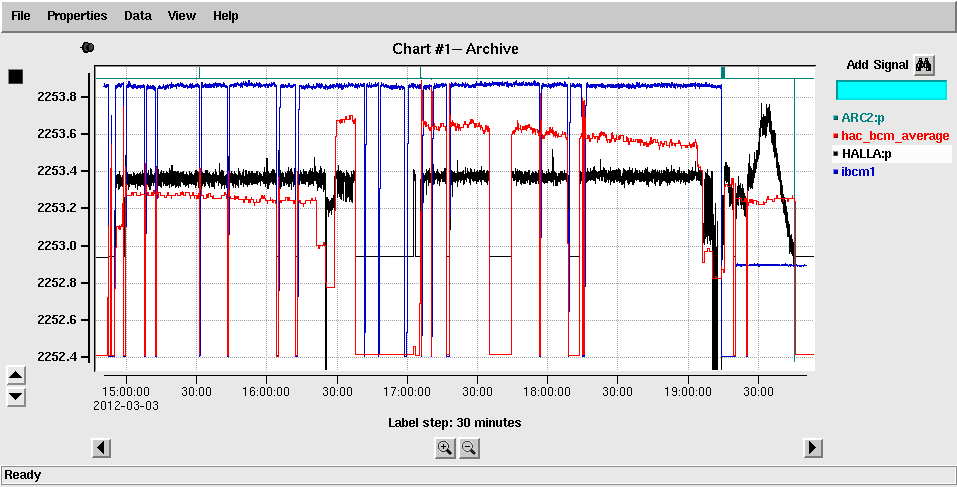The image size is (957, 487).
Task: Click the blue ibcm1 color square in legend
Action: (836, 172)
